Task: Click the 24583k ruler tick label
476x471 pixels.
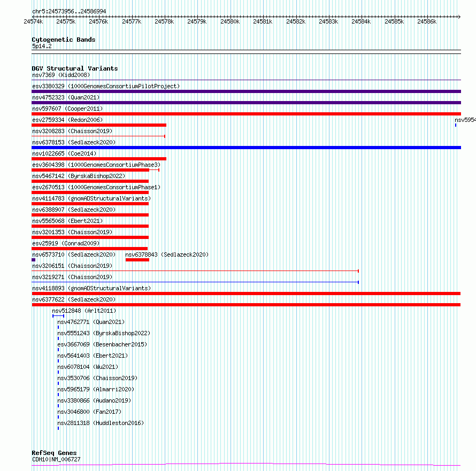Action: click(x=328, y=21)
